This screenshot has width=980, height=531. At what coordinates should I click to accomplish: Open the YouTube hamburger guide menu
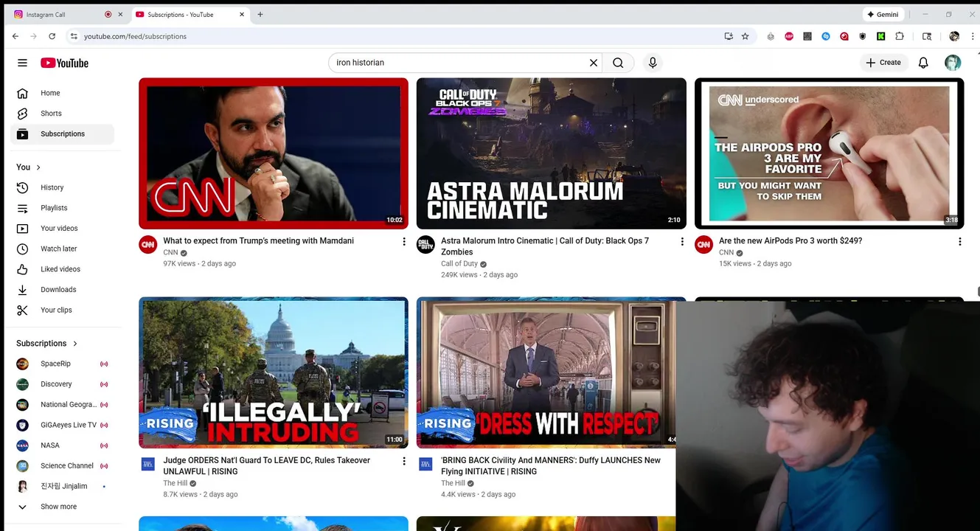pos(23,63)
